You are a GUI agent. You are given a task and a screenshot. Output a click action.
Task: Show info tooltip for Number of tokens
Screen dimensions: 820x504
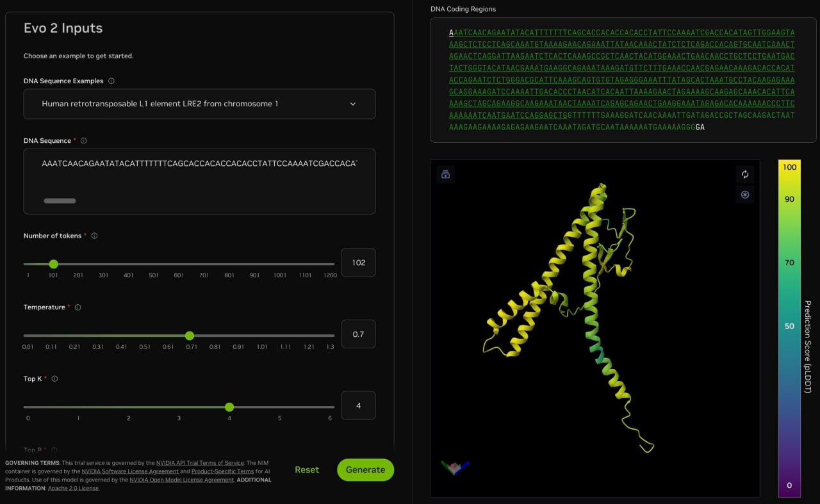tap(94, 236)
